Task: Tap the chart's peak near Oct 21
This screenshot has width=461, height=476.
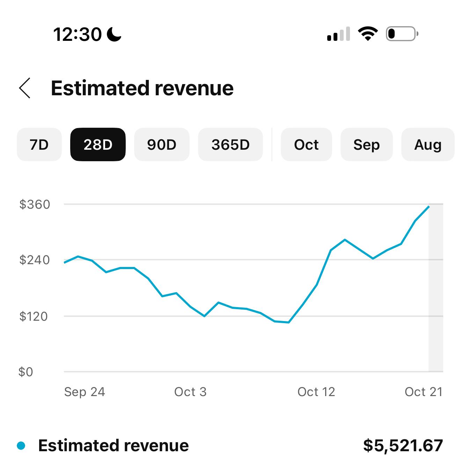Action: coord(429,207)
